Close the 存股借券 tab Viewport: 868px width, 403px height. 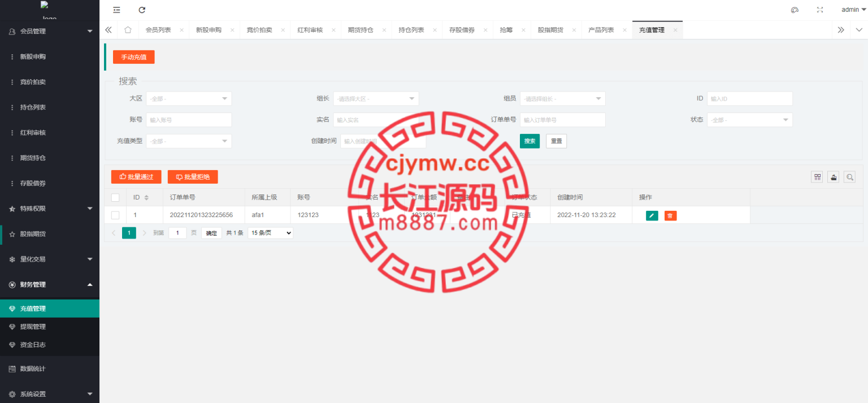[x=485, y=30]
